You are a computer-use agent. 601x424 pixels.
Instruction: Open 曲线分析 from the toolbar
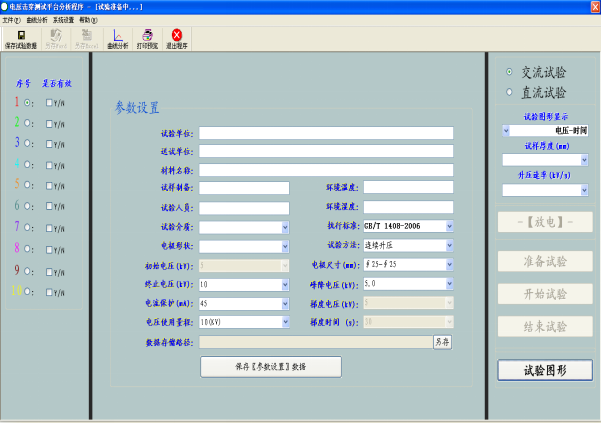coord(119,39)
